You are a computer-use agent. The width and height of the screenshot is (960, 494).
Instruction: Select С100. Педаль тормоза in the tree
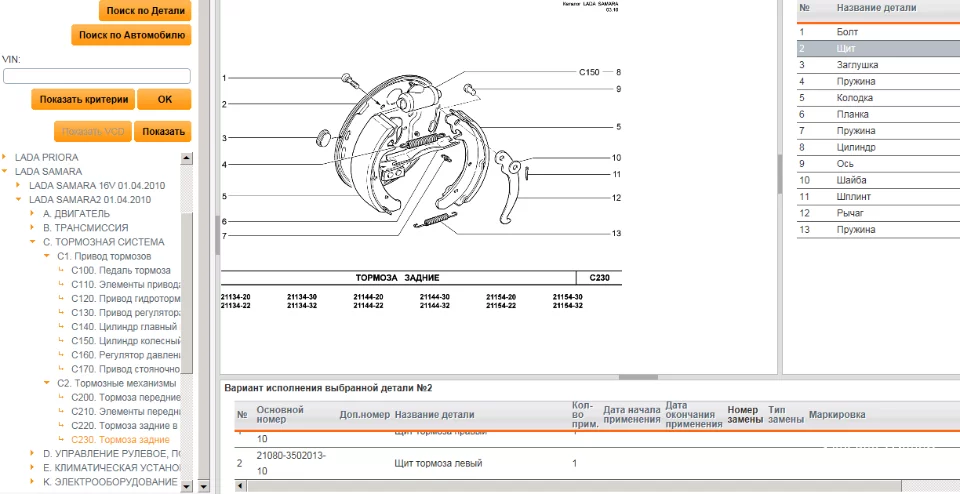pyautogui.click(x=121, y=270)
